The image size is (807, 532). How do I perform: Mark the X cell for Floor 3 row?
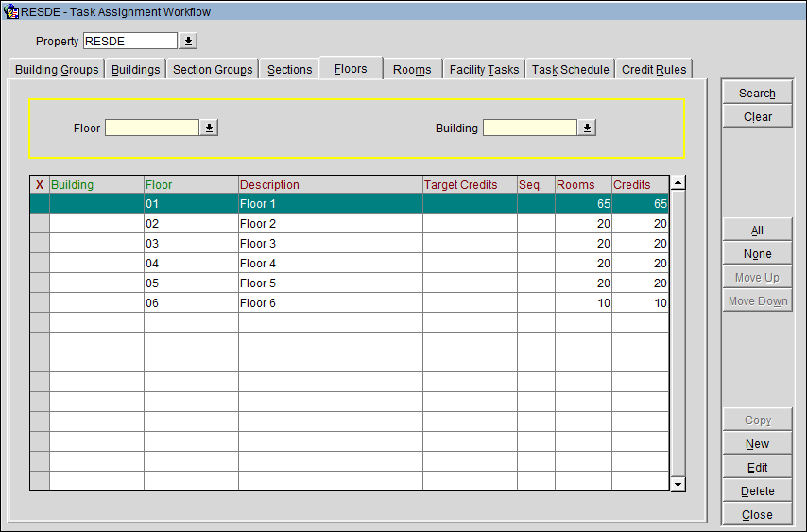[40, 244]
